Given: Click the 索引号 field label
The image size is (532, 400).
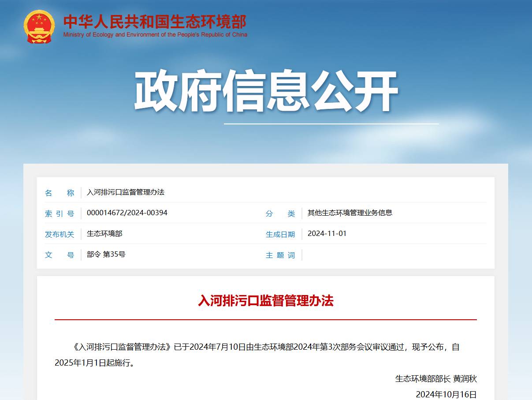Looking at the screenshot, I should [60, 213].
